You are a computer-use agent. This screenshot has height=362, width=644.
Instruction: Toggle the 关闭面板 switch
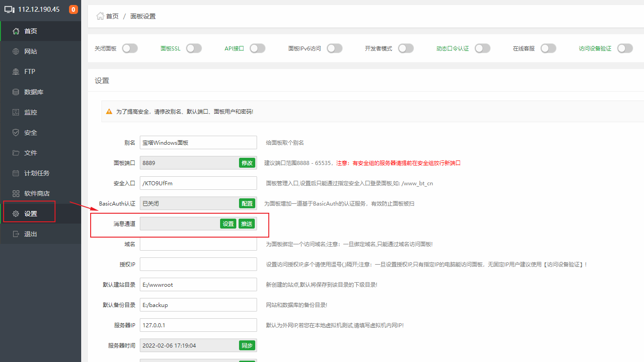pyautogui.click(x=130, y=48)
